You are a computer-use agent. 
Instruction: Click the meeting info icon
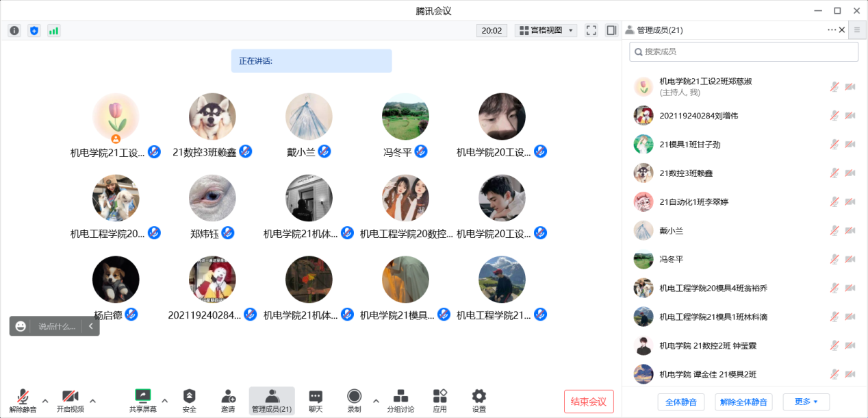[x=14, y=30]
